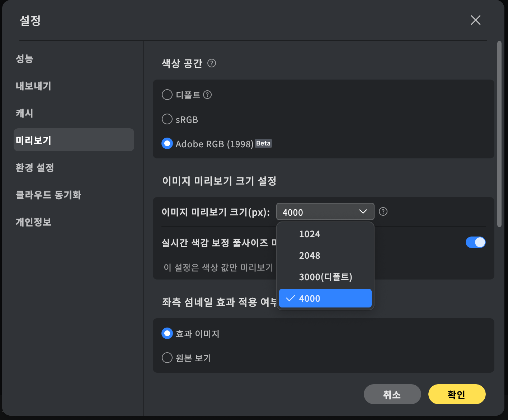
Task: Choose 1024 from the size list
Action: 310,234
